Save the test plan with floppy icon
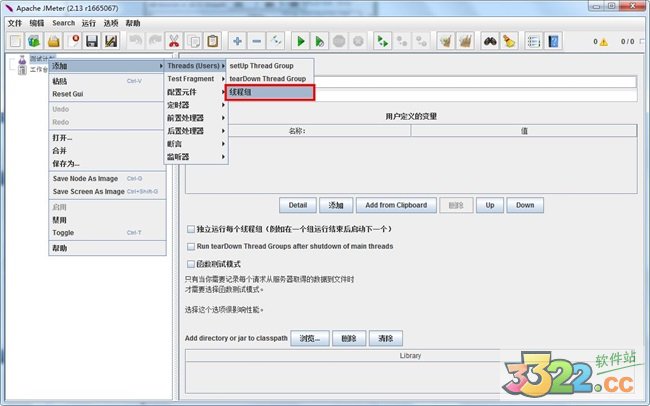The image size is (650, 406). coord(92,41)
